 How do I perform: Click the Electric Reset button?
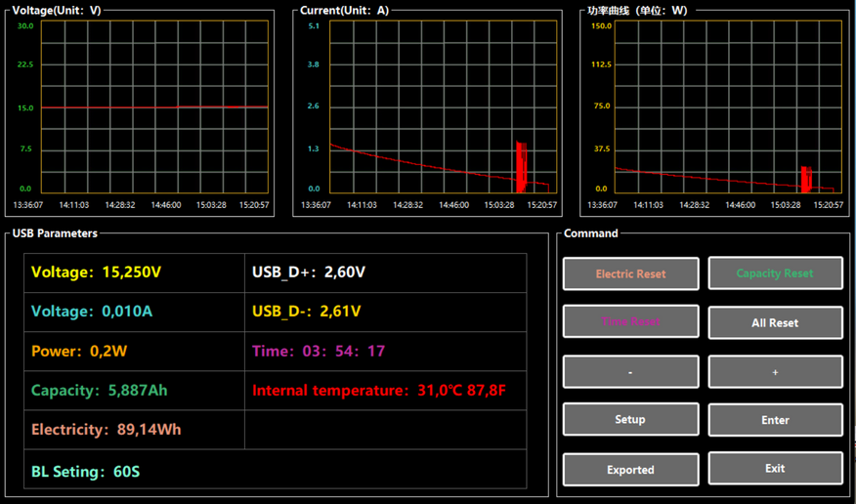[x=630, y=273]
